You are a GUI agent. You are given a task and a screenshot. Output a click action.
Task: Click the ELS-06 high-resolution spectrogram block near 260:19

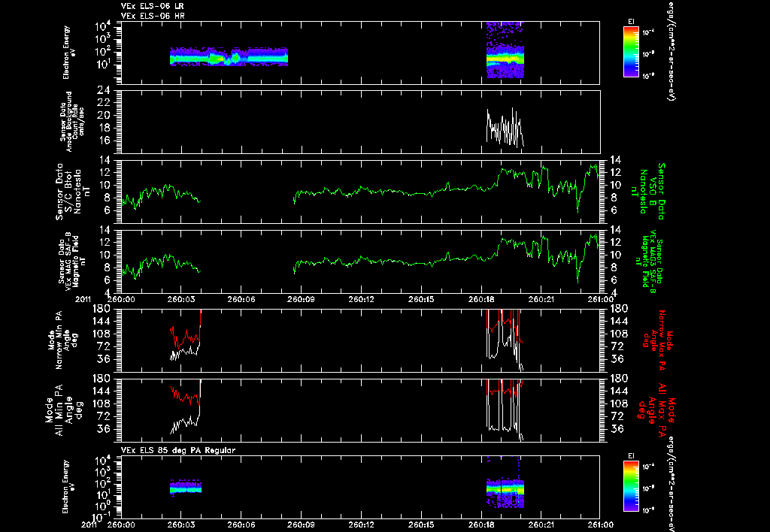pyautogui.click(x=505, y=50)
